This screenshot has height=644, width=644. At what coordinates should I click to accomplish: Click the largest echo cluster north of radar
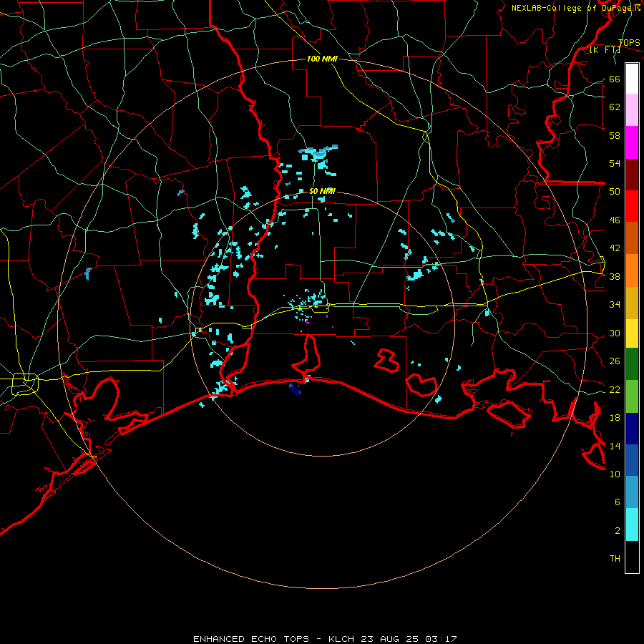[x=319, y=154]
